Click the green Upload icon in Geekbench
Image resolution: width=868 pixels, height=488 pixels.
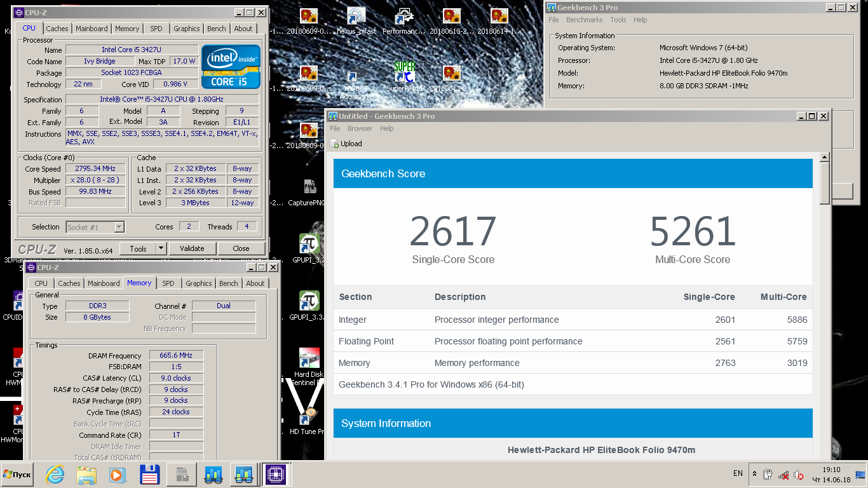[335, 144]
